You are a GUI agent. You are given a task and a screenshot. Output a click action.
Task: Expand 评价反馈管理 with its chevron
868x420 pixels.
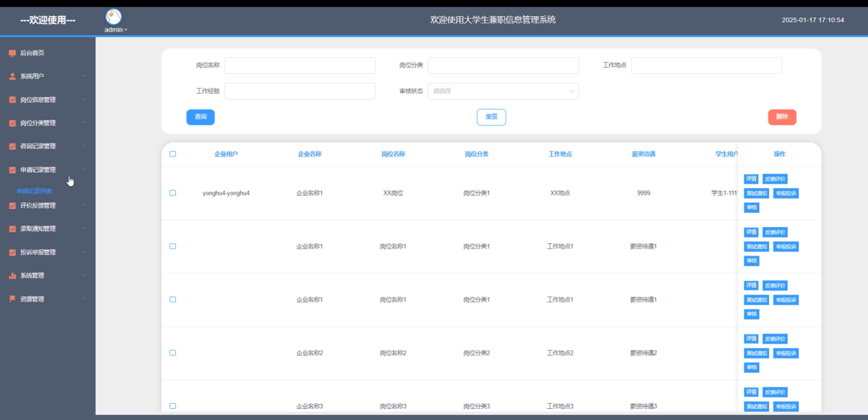(85, 206)
